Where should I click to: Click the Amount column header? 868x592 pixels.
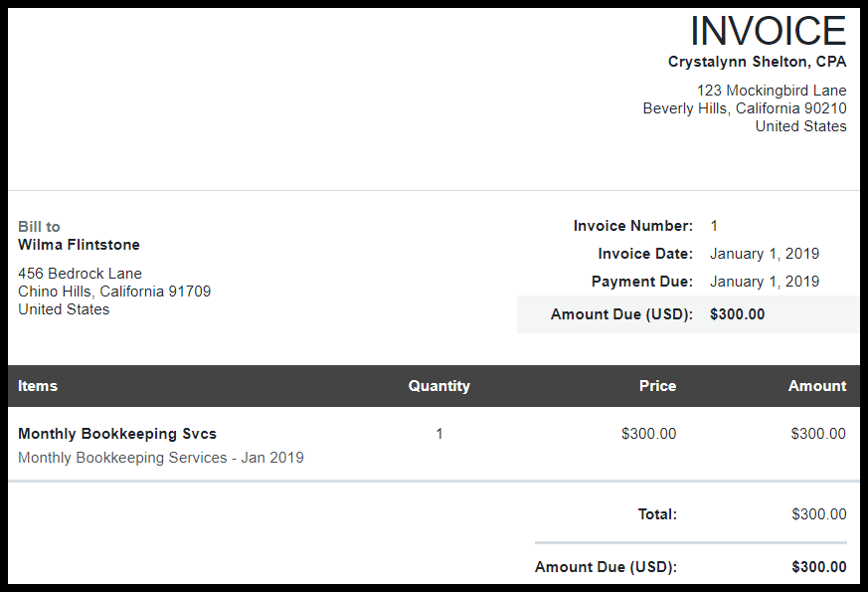pyautogui.click(x=817, y=386)
